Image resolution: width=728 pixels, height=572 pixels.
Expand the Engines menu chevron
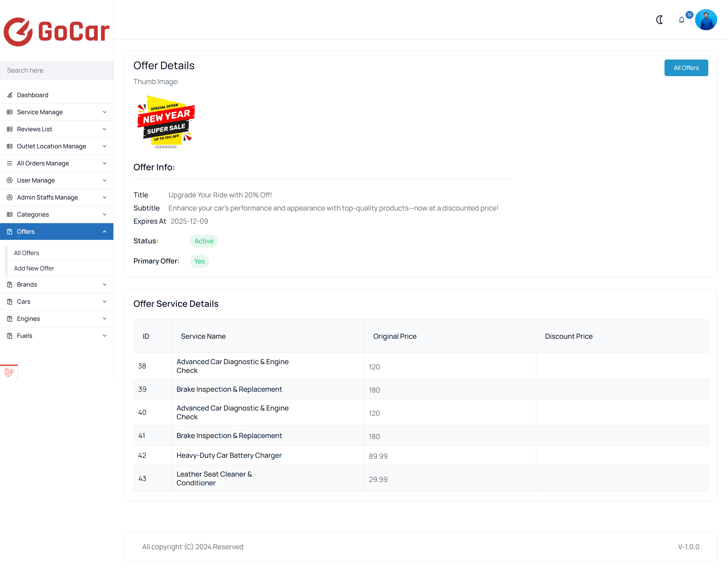click(x=105, y=319)
